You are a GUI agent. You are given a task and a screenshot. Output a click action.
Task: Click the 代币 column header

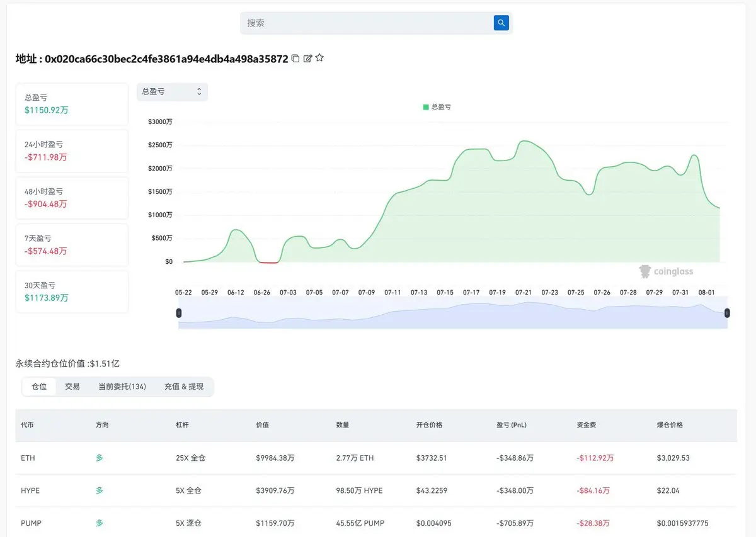28,425
